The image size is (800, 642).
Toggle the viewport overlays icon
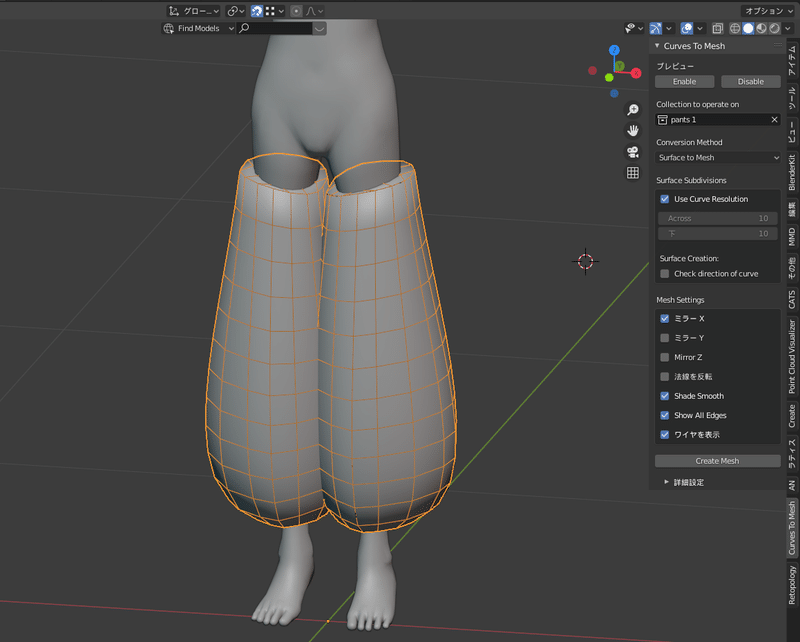[x=688, y=28]
